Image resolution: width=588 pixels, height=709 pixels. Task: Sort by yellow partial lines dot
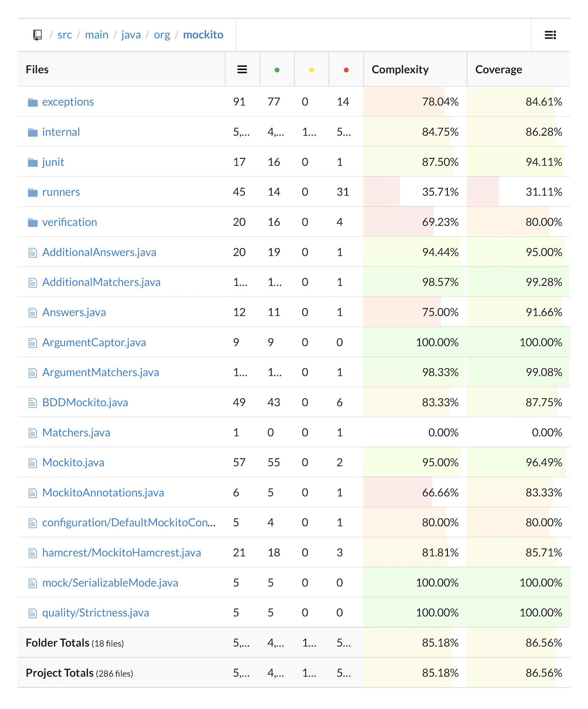pos(311,70)
